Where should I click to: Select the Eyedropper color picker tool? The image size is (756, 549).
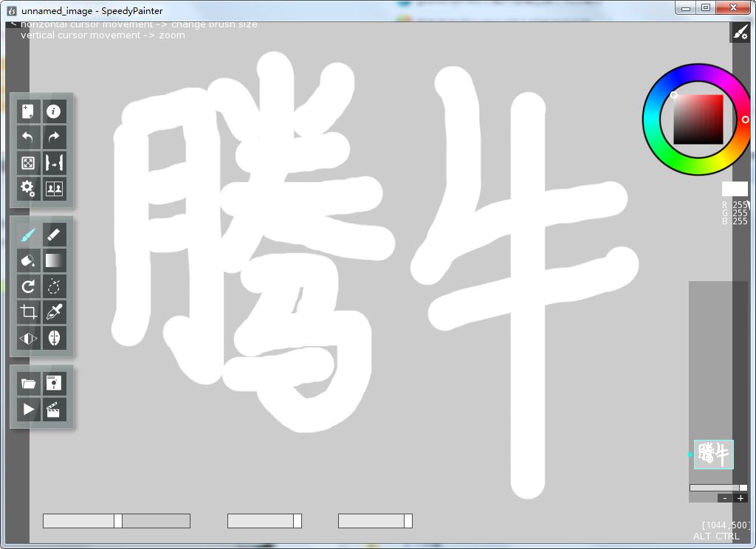click(x=54, y=312)
